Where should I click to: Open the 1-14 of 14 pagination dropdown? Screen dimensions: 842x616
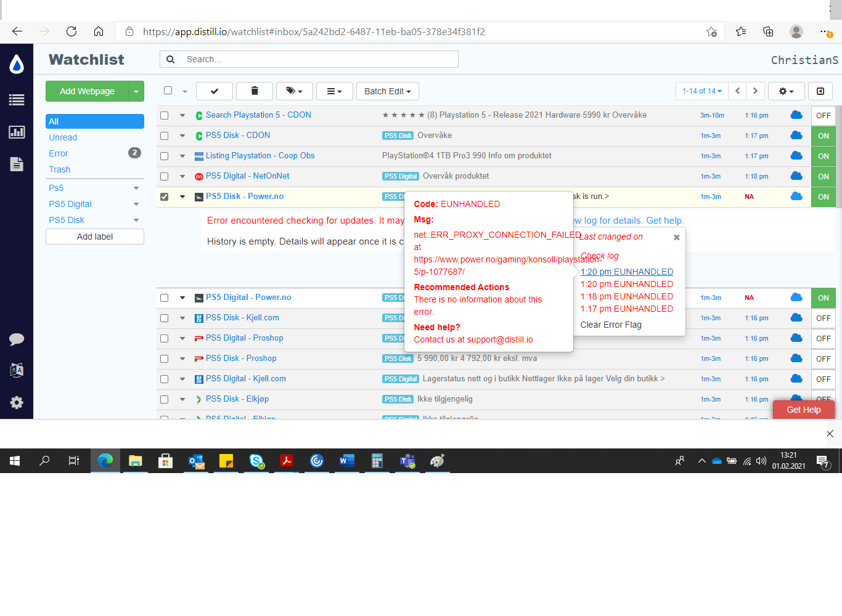coord(702,91)
